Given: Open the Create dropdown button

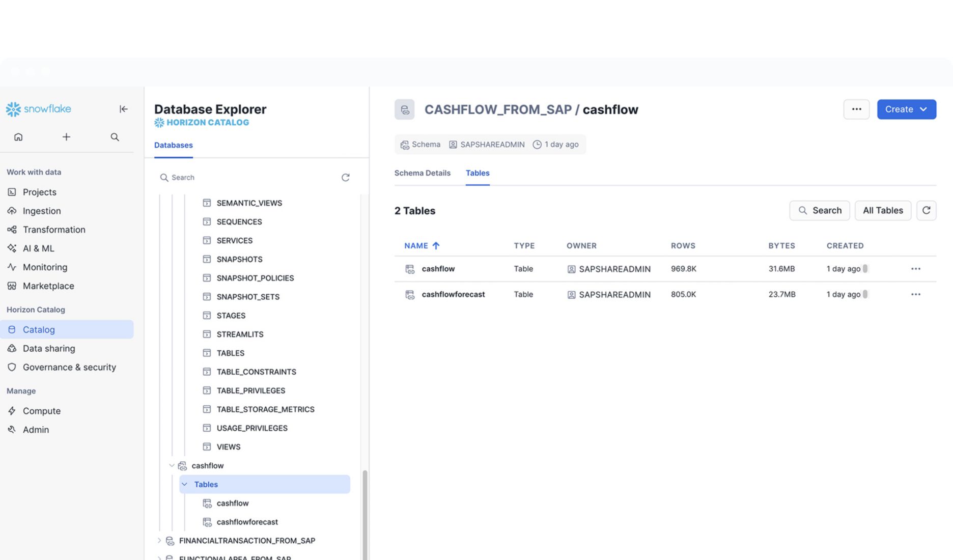Looking at the screenshot, I should coord(906,109).
